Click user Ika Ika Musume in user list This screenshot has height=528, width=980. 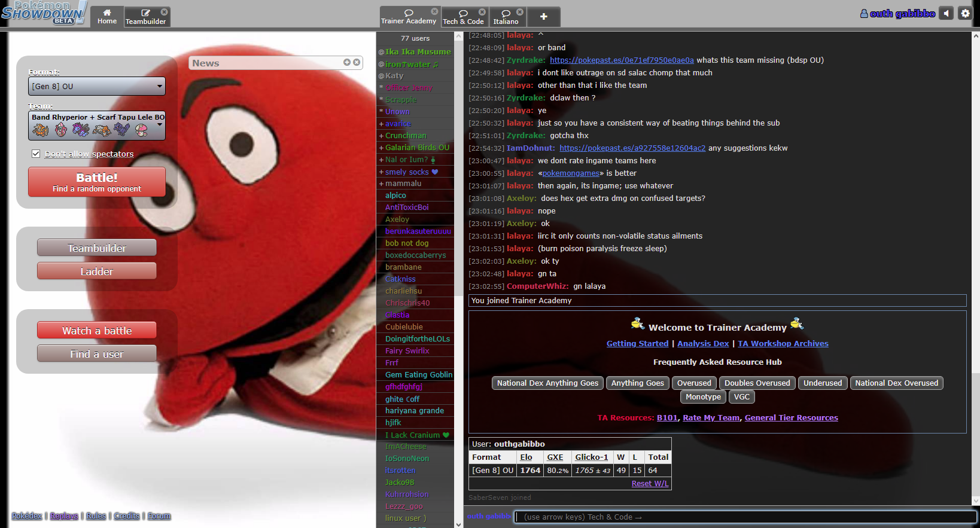[x=415, y=51]
